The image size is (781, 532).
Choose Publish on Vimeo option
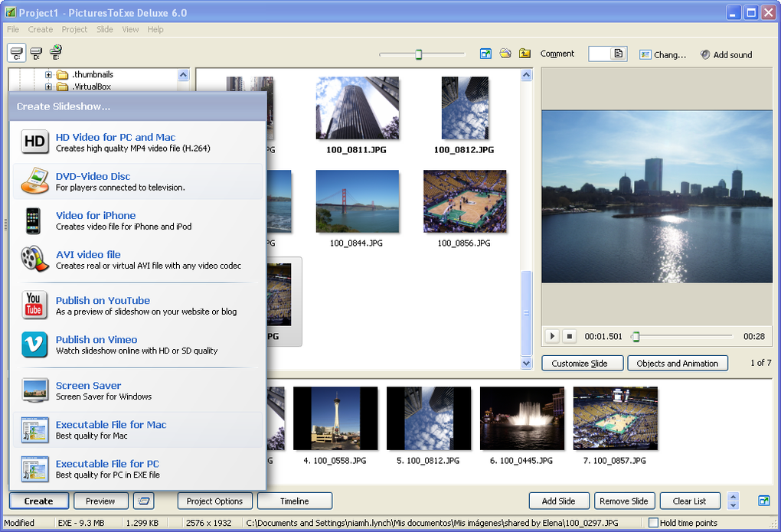138,344
